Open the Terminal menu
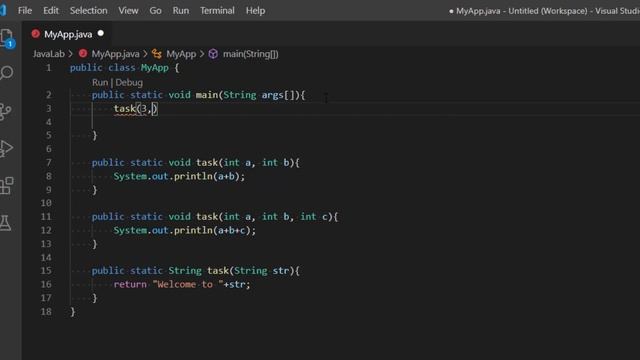This screenshot has width=640, height=360. pos(217,11)
